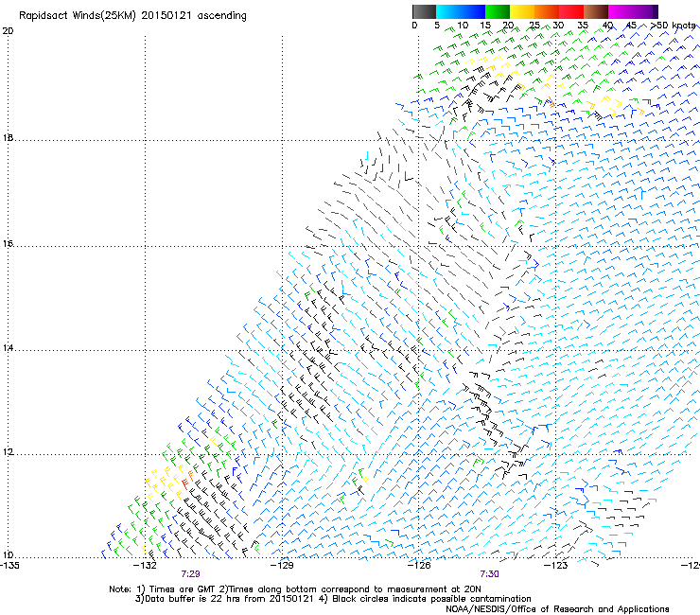This screenshot has width=700, height=615.
Task: Click the red 30-35 knots legend band
Action: point(571,11)
